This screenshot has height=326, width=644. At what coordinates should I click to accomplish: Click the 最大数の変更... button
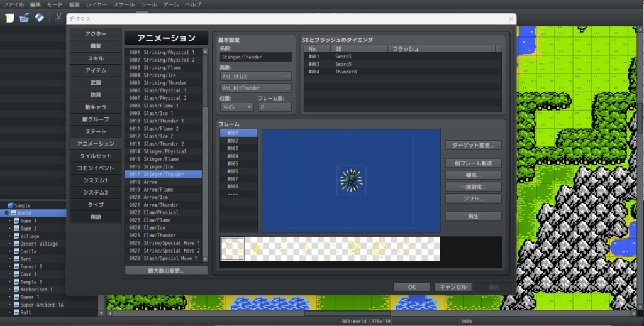[x=166, y=271]
